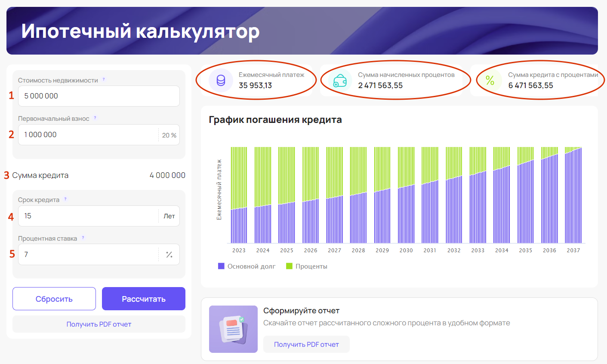Viewport: 607px width, 364px height.
Task: Click Получить PDF отчет under the calculate button
Action: pyautogui.click(x=99, y=324)
